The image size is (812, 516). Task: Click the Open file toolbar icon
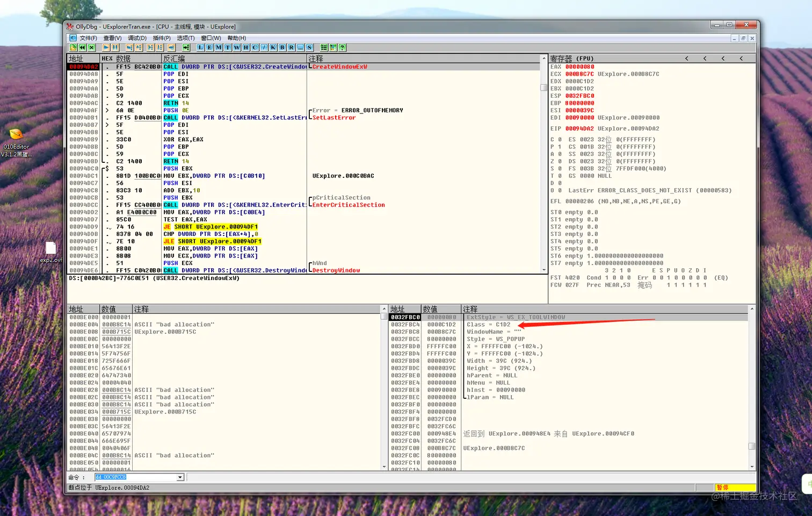pos(74,47)
